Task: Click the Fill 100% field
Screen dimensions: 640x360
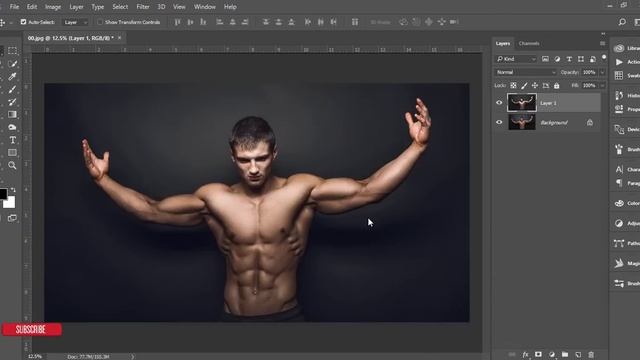Action: [x=589, y=86]
